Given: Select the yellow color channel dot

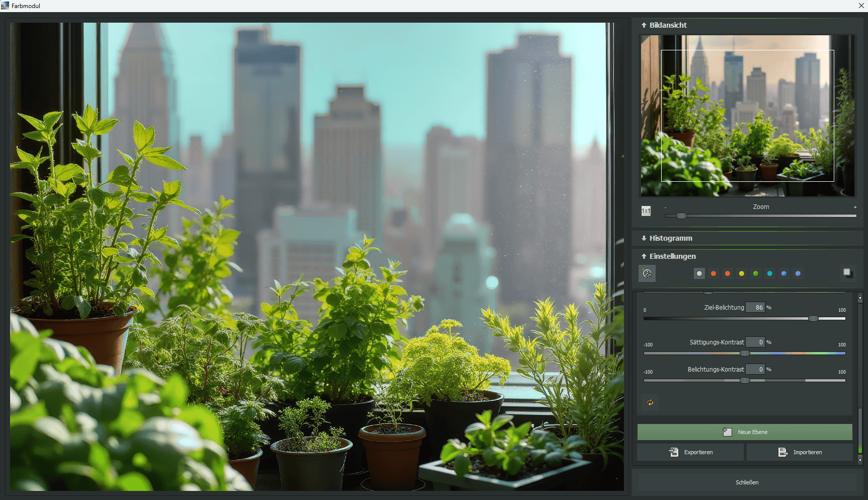Looking at the screenshot, I should click(742, 273).
